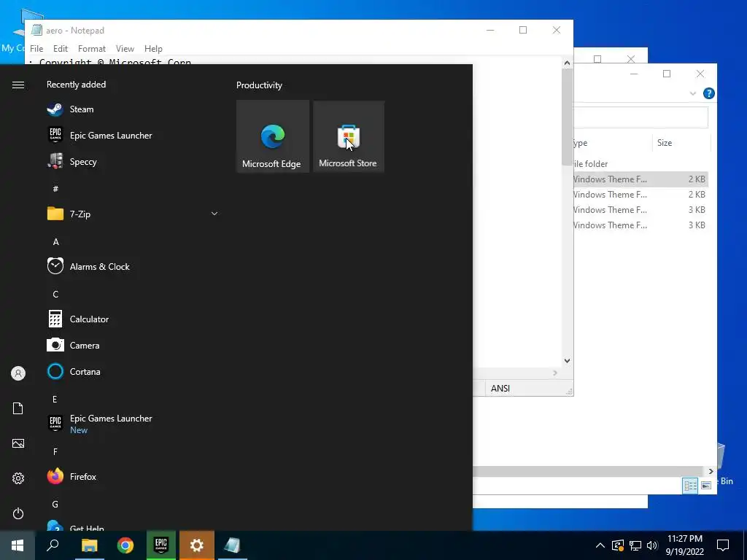Screen dimensions: 747x560
Task: Select the first 3 KB theme file row
Action: pos(640,209)
